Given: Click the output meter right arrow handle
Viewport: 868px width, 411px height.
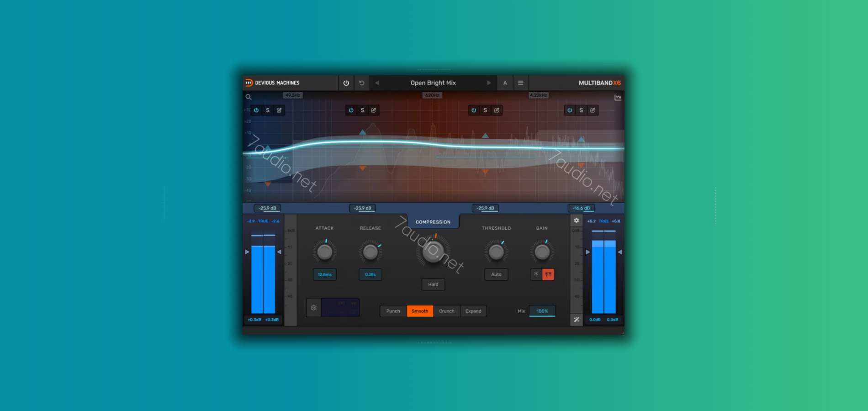Looking at the screenshot, I should click(x=620, y=252).
